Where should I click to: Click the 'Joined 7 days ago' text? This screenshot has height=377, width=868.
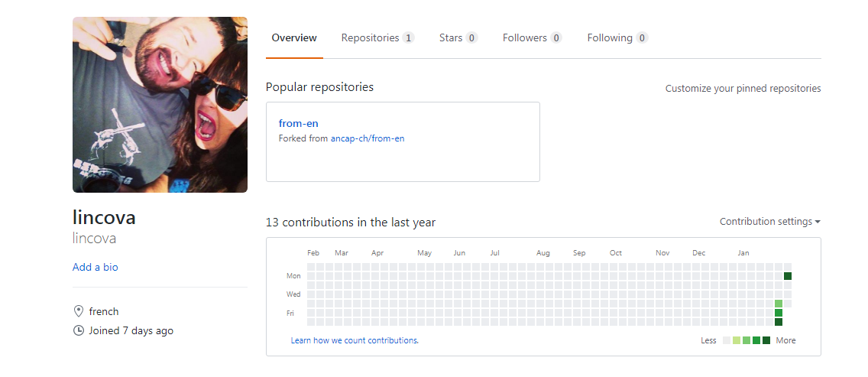click(x=131, y=330)
